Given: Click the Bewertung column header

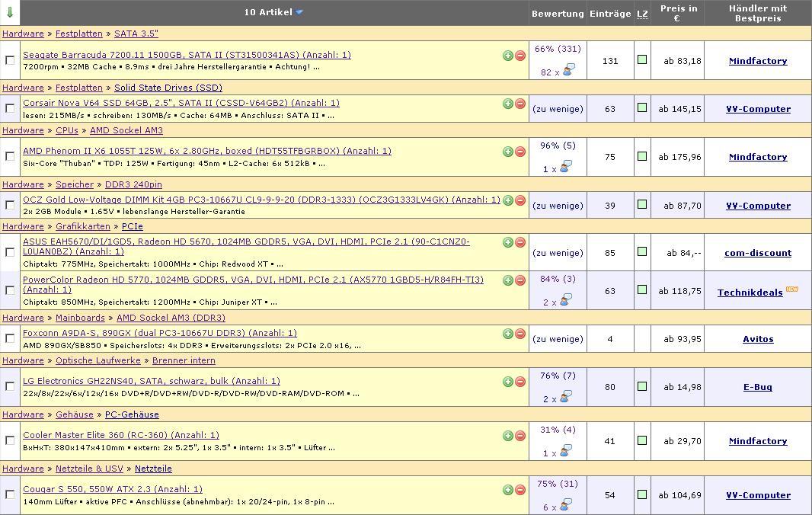Looking at the screenshot, I should (x=558, y=14).
